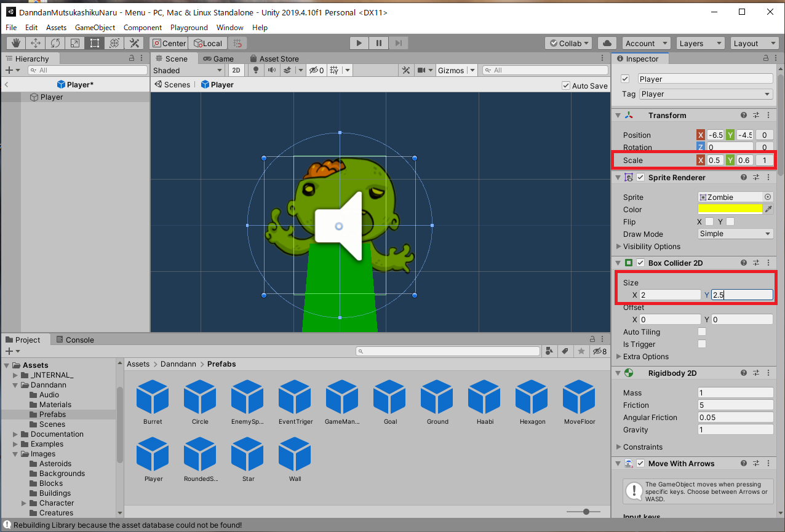Open Transform component help icon

[x=744, y=115]
